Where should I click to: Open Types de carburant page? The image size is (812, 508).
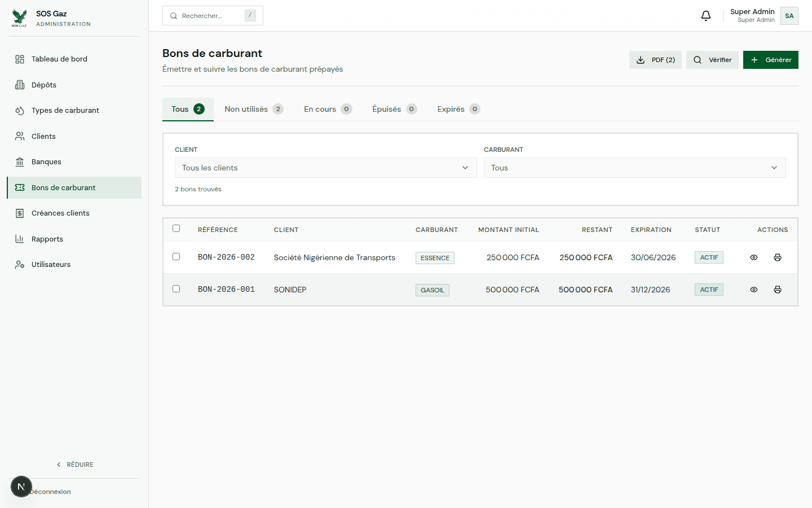[x=74, y=111]
